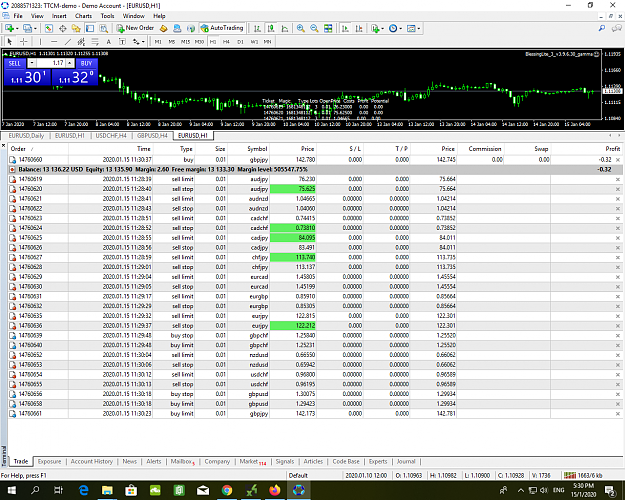Sort the orders by the Symbol column
Screen dimensions: 625x500
pyautogui.click(x=248, y=149)
